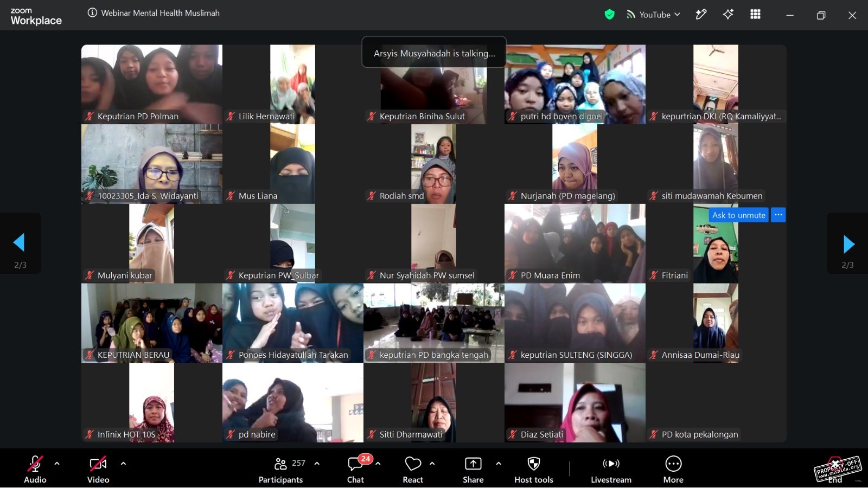868x488 pixels.
Task: Open Host tools shield menu
Action: coord(534,469)
